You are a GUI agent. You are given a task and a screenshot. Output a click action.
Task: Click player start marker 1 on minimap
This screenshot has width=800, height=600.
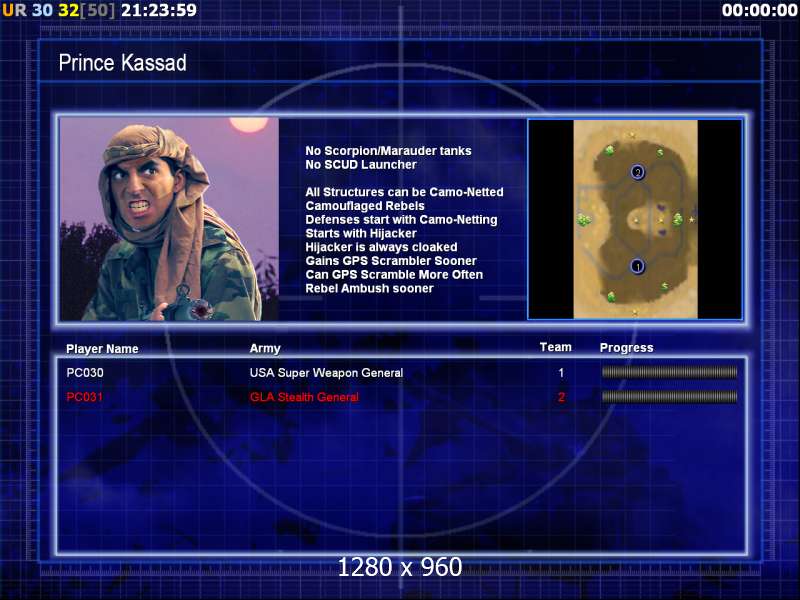pyautogui.click(x=637, y=266)
